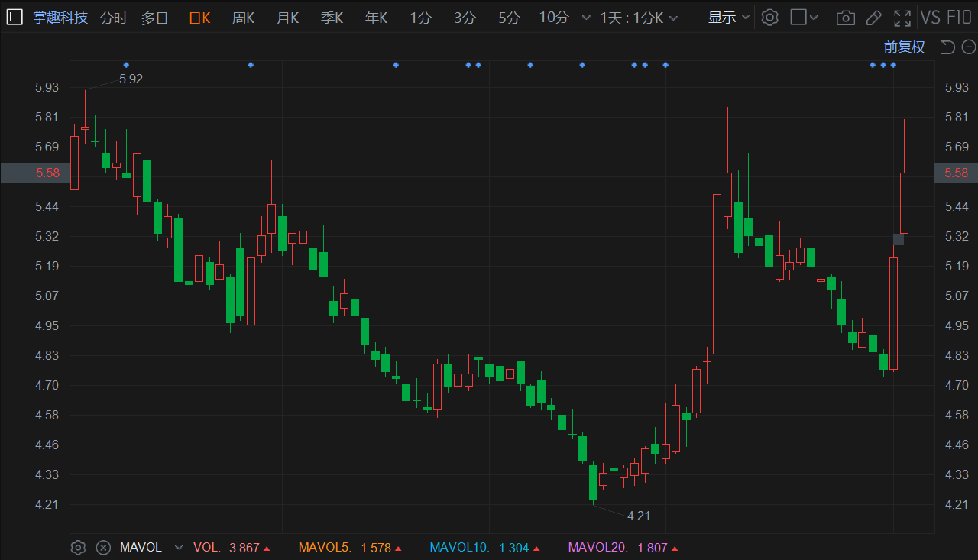The width and height of the screenshot is (978, 560).
Task: Select the 月K monthly candlestick tab
Action: 288,18
